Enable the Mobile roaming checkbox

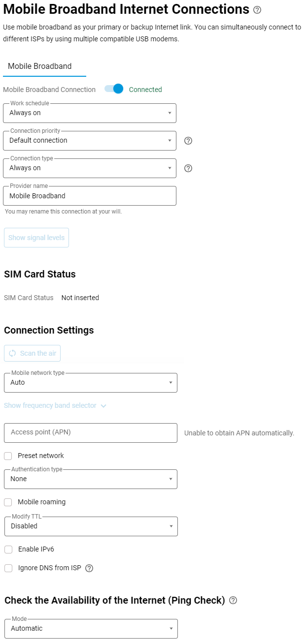[x=8, y=502]
